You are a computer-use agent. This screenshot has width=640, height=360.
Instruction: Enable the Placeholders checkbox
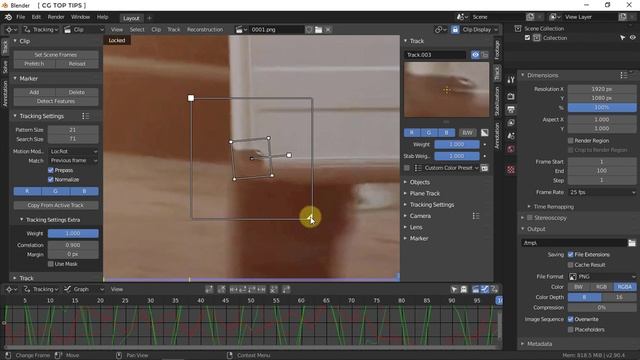(x=571, y=329)
